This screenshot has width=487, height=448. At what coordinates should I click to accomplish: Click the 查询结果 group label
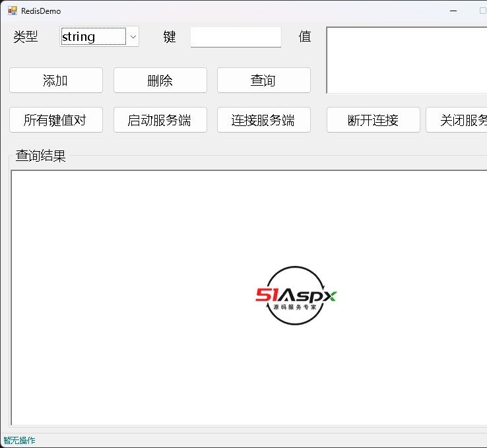click(41, 156)
